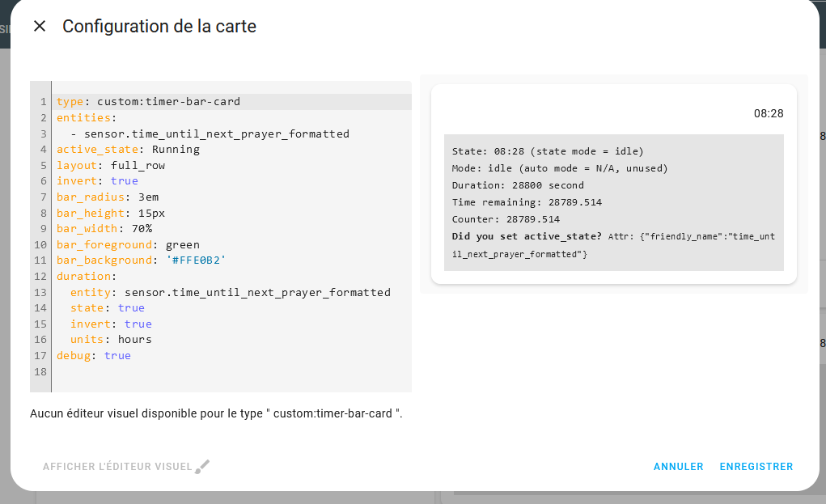The width and height of the screenshot is (826, 504).
Task: Click the debug info box in preview
Action: click(613, 202)
